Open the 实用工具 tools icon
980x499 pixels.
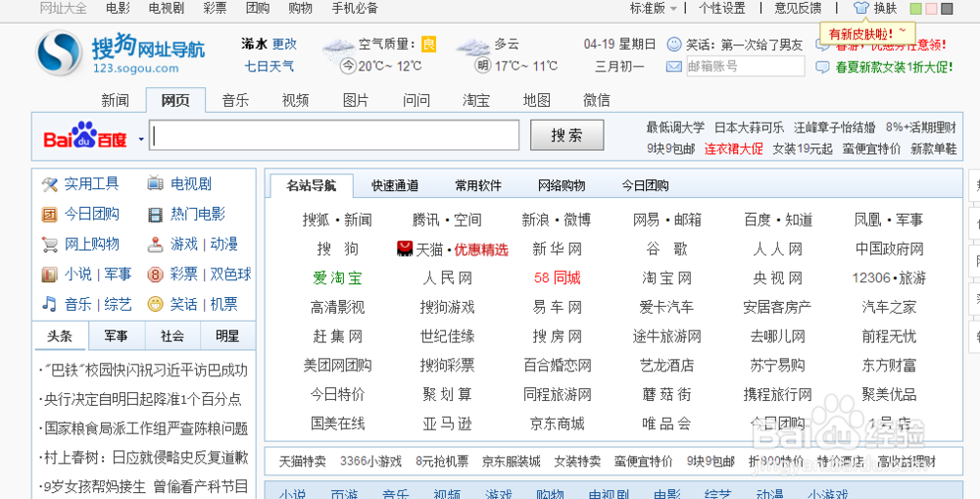point(49,184)
